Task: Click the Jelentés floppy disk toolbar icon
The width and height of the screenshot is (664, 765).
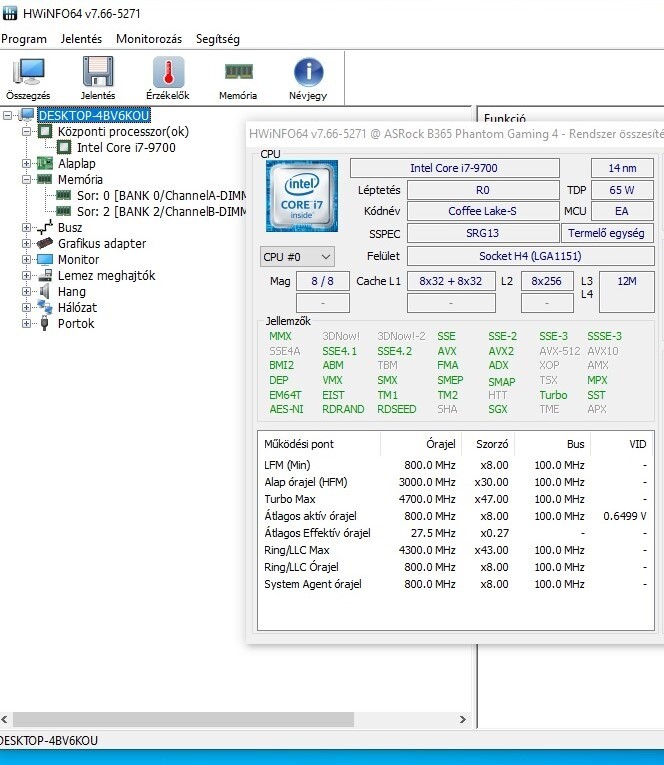Action: pyautogui.click(x=98, y=78)
